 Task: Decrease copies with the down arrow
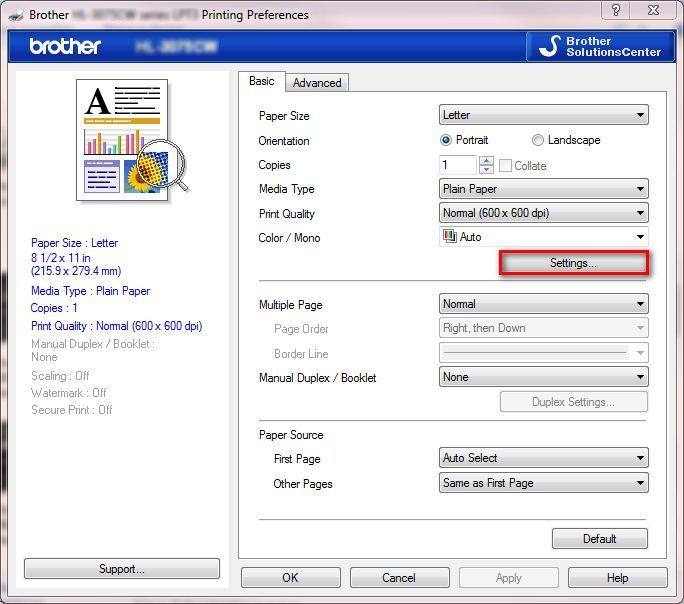click(x=487, y=170)
